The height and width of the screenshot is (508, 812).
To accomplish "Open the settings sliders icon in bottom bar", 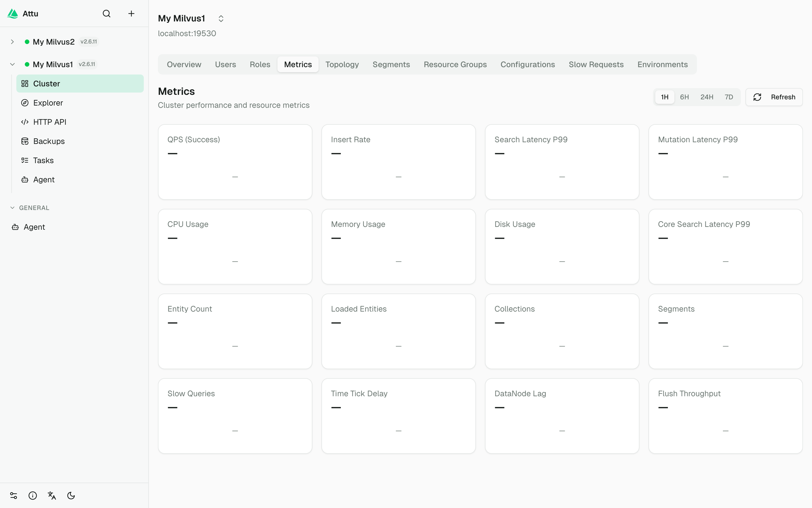I will tap(14, 496).
